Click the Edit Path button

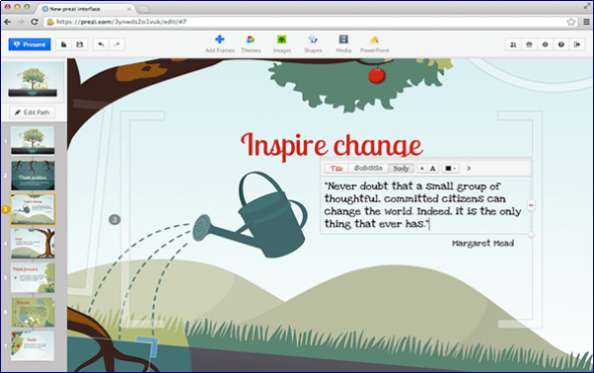[x=32, y=112]
